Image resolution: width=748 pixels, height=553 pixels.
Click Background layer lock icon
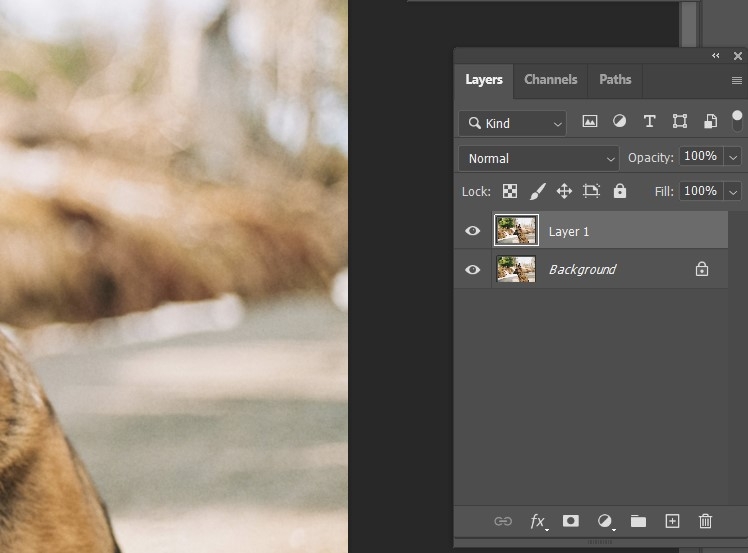pos(702,269)
